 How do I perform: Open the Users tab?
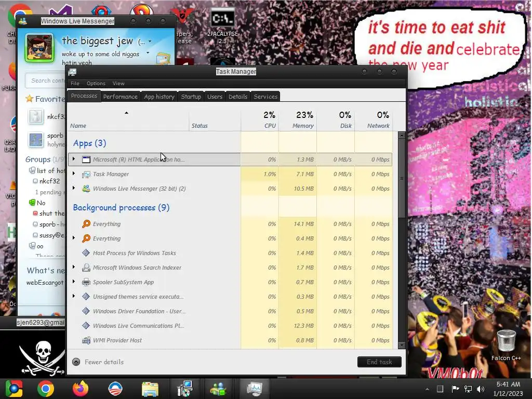pyautogui.click(x=215, y=96)
